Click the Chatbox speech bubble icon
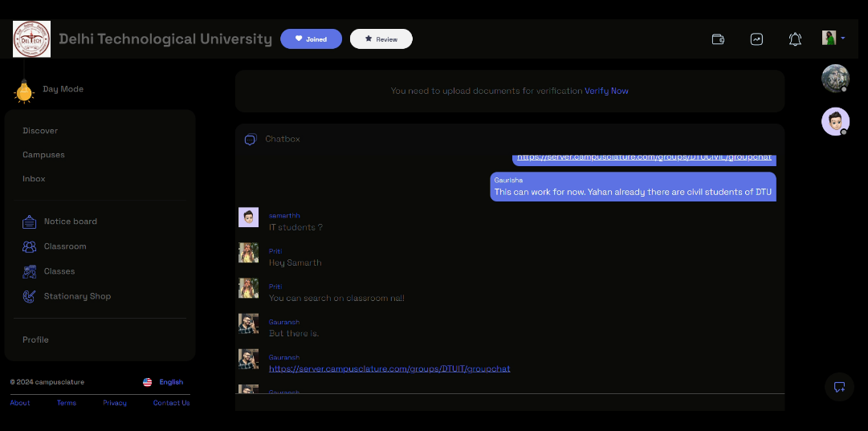The height and width of the screenshot is (431, 868). (x=251, y=140)
